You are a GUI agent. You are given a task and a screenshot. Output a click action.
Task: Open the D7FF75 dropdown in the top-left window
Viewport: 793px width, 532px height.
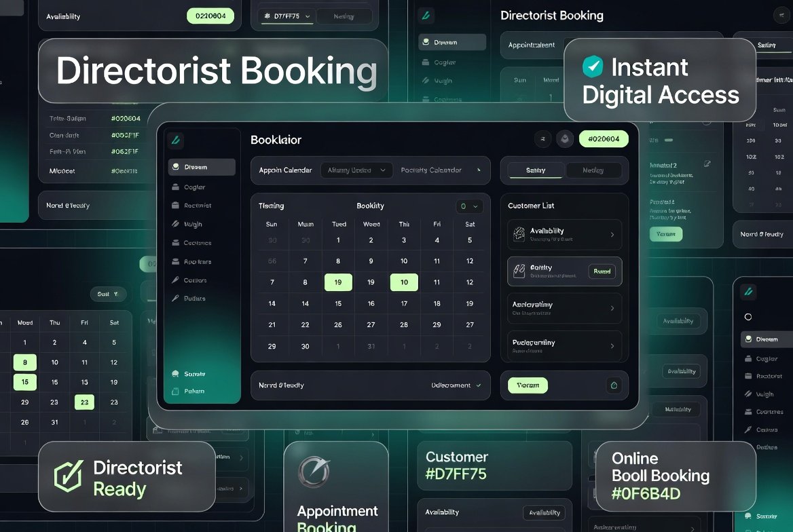287,16
